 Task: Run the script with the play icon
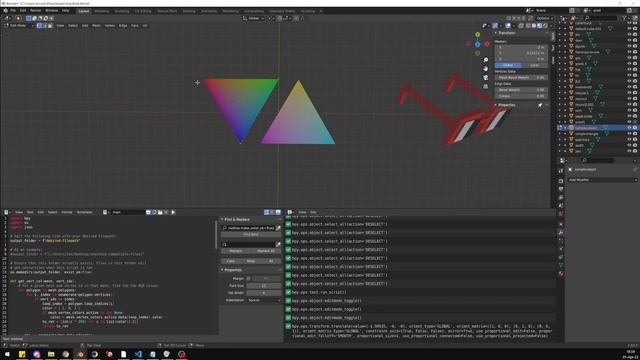(173, 212)
